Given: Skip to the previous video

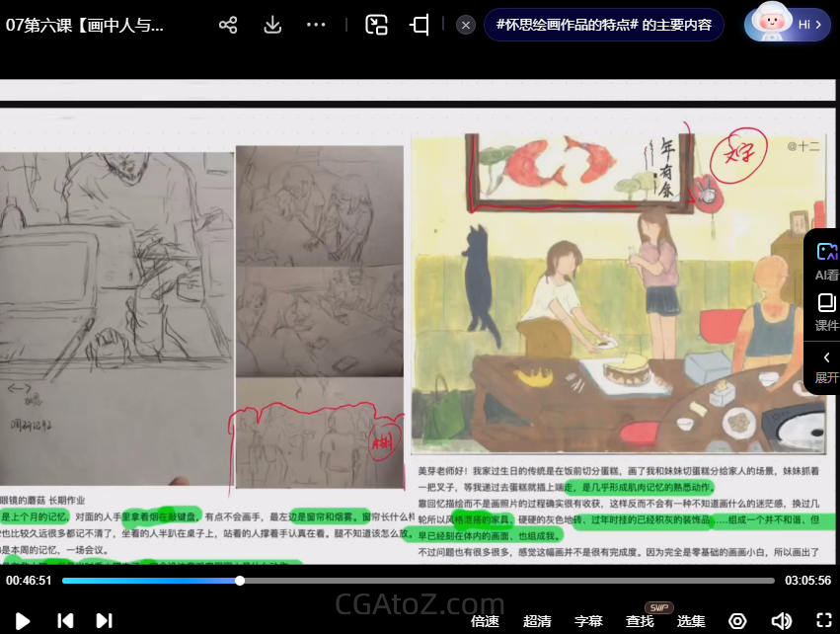Looking at the screenshot, I should tap(65, 620).
